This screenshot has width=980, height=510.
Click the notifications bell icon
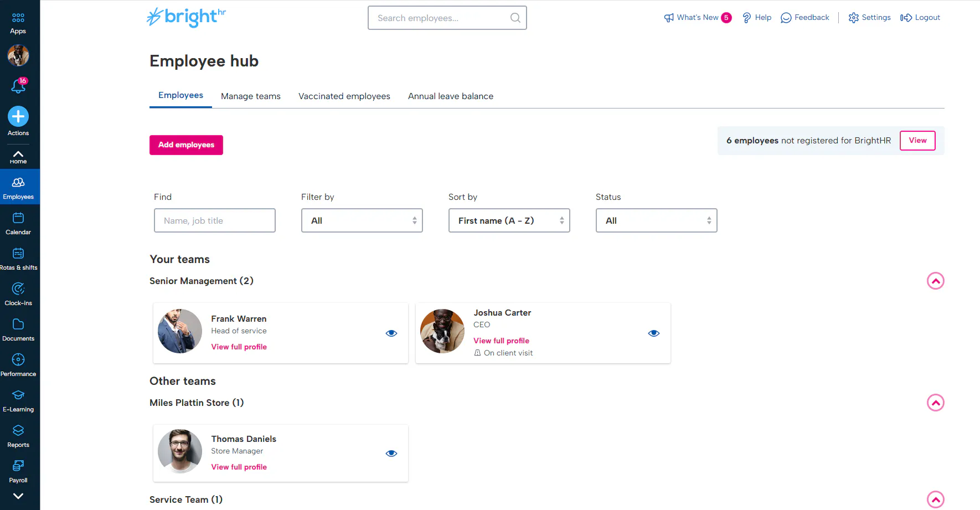(x=18, y=86)
